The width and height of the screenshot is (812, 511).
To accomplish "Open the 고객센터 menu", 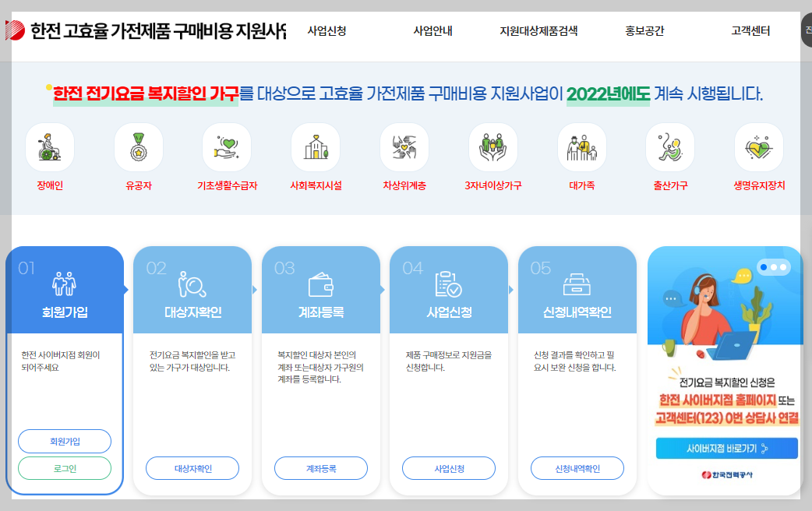I will click(750, 31).
